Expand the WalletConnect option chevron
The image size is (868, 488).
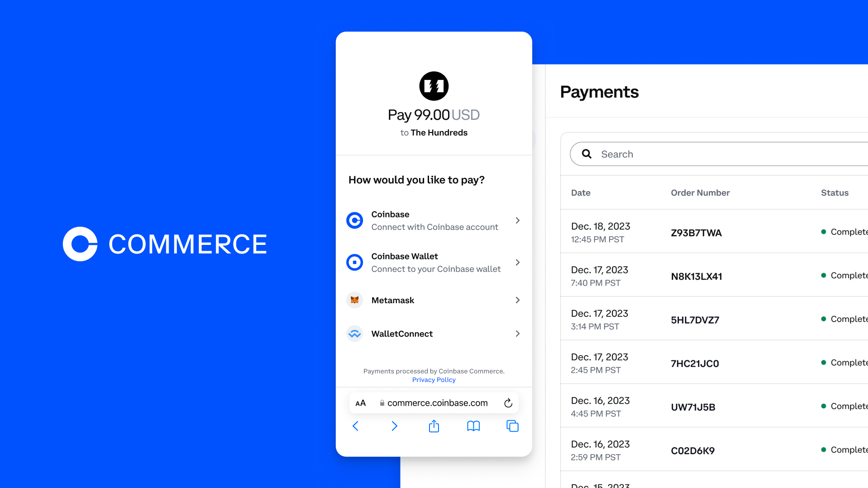click(x=517, y=333)
